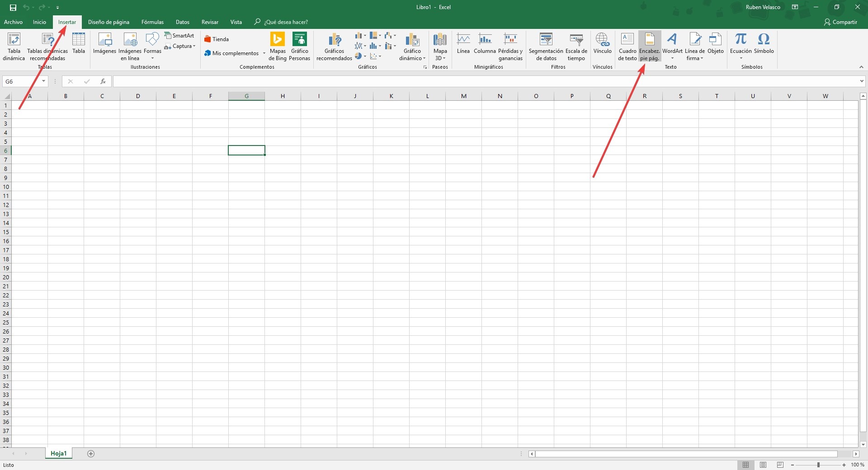868x470 pixels.
Task: Open Línea de firma dropdown
Action: click(x=695, y=46)
